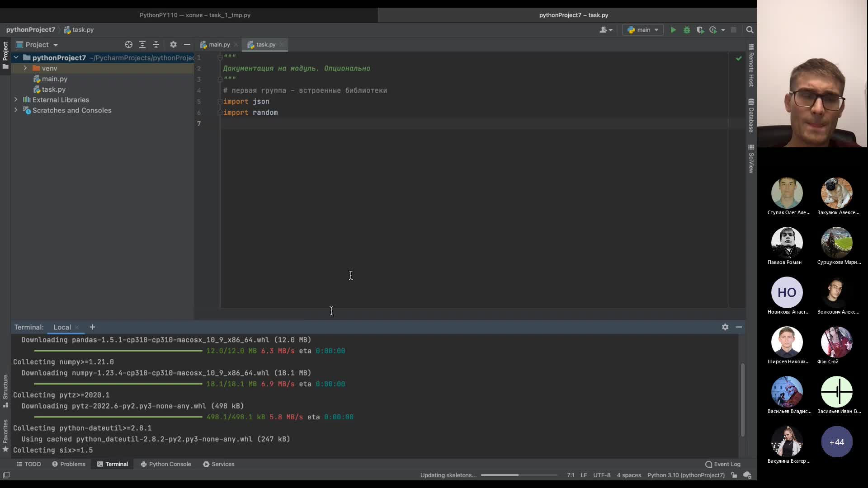Go to line via 7:1 indicator
The height and width of the screenshot is (488, 868).
[571, 475]
